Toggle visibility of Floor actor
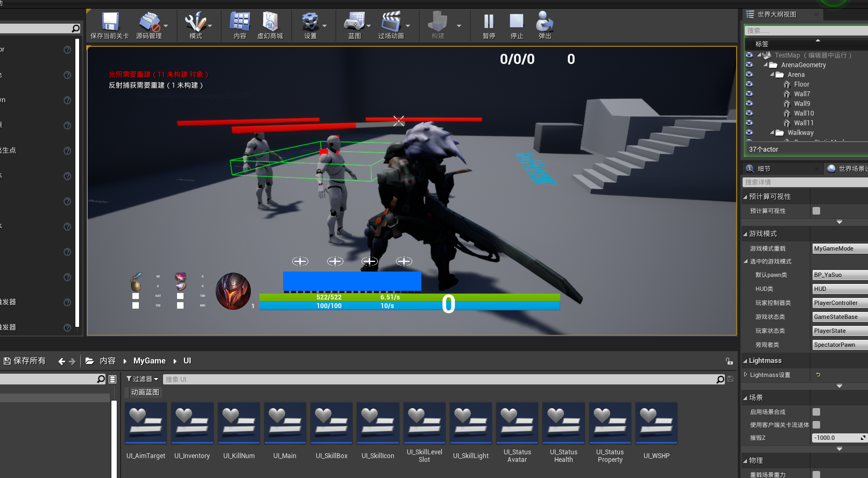Viewport: 868px width, 478px height. [749, 84]
